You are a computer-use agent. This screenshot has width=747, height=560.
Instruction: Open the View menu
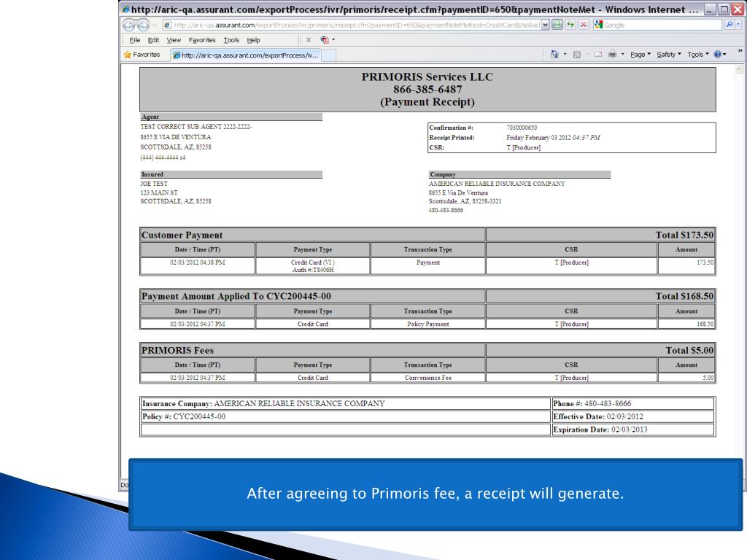tap(174, 40)
